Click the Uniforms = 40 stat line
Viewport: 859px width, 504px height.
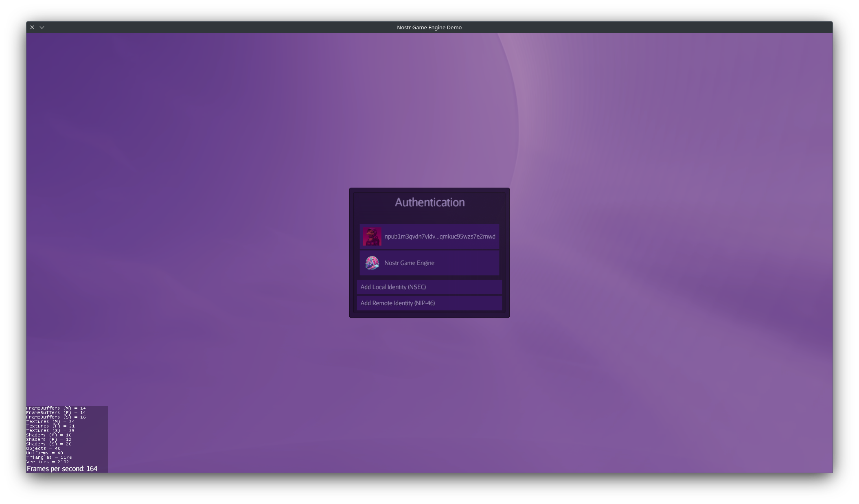[x=45, y=453]
